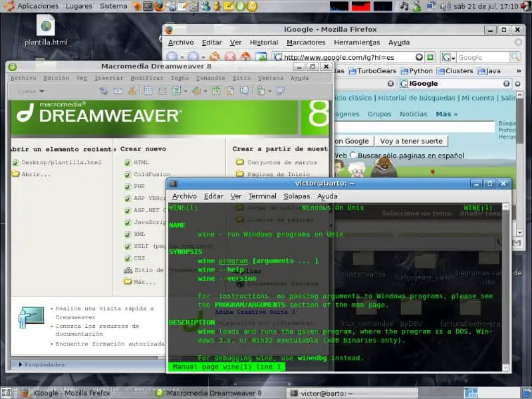Click the green Go arrow beside the URL

point(430,57)
